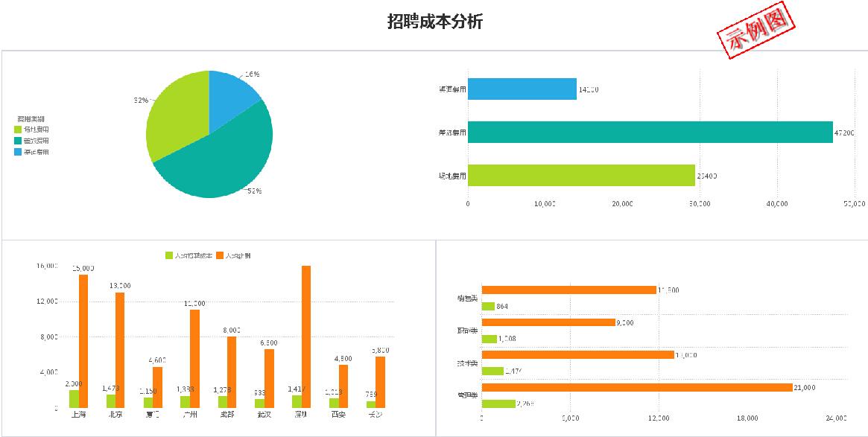Click the 47200 value label
The height and width of the screenshot is (437, 868).
click(845, 133)
